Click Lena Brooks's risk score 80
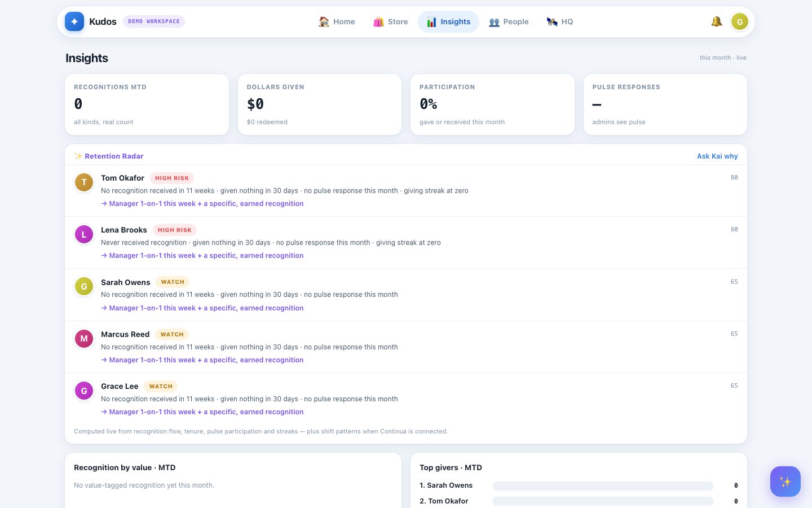This screenshot has width=812, height=508. coord(734,229)
